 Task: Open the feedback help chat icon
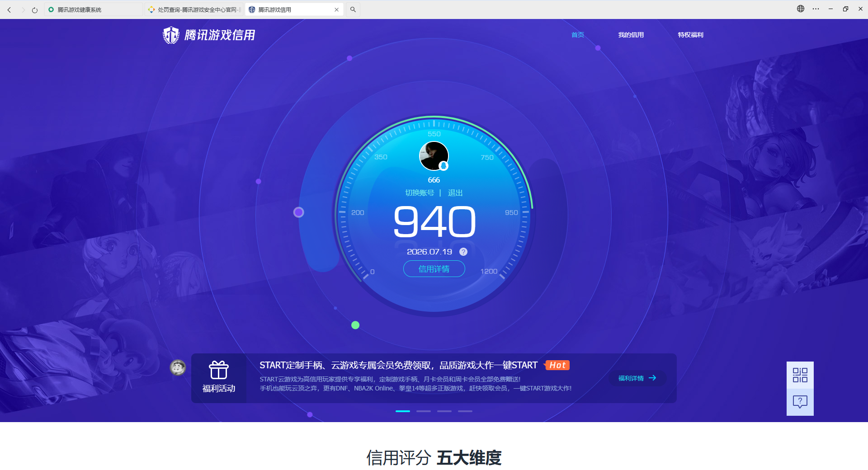pyautogui.click(x=800, y=402)
